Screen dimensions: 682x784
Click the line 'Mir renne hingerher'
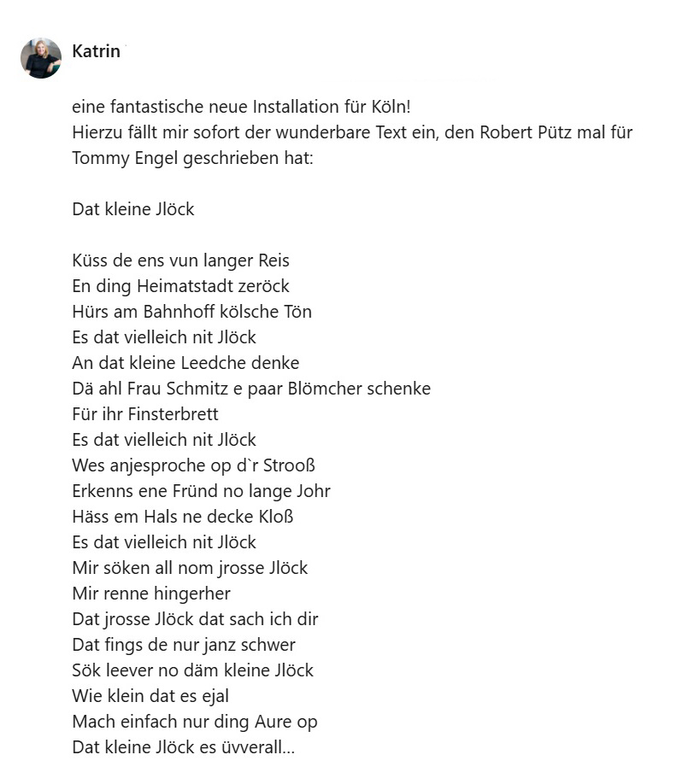(x=151, y=594)
